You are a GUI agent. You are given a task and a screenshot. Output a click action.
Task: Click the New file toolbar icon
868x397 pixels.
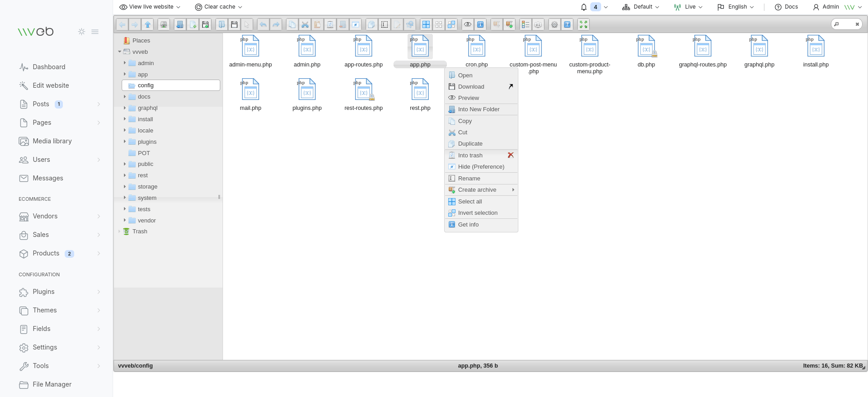[193, 24]
